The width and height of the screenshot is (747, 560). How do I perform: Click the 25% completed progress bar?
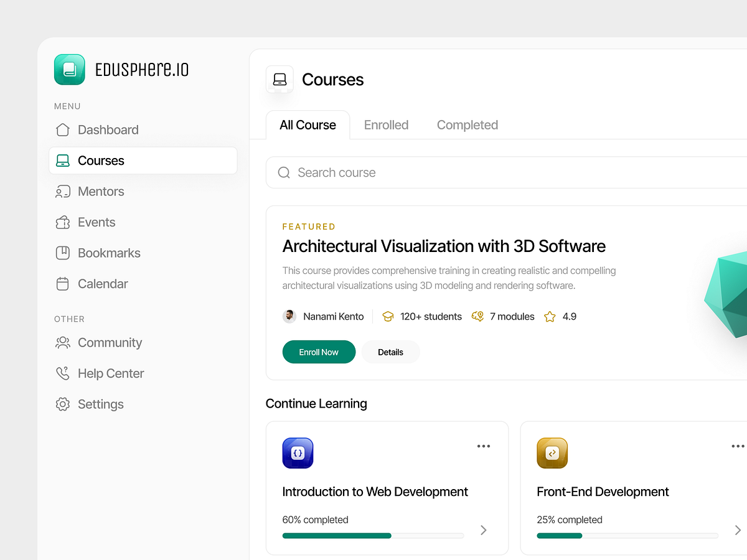[x=627, y=536]
